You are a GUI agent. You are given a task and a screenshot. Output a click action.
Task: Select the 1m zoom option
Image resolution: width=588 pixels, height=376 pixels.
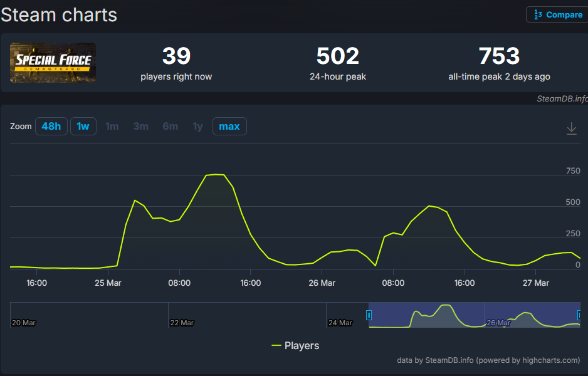click(x=112, y=127)
